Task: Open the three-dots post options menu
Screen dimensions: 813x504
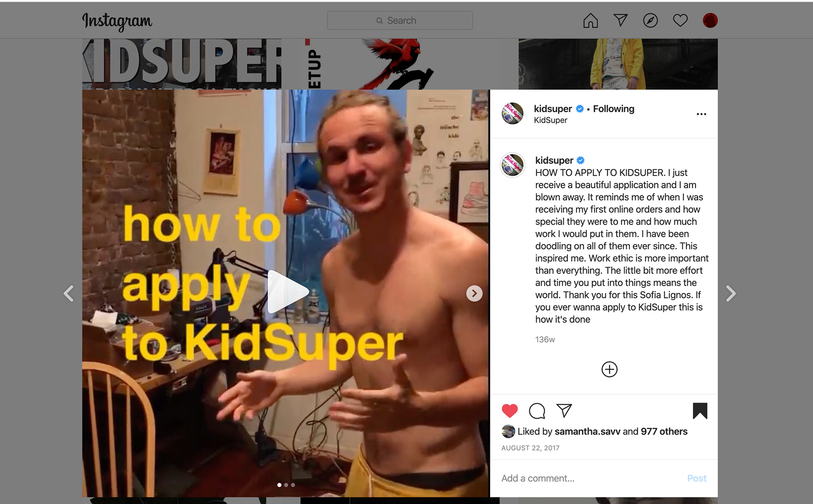Action: [x=701, y=114]
